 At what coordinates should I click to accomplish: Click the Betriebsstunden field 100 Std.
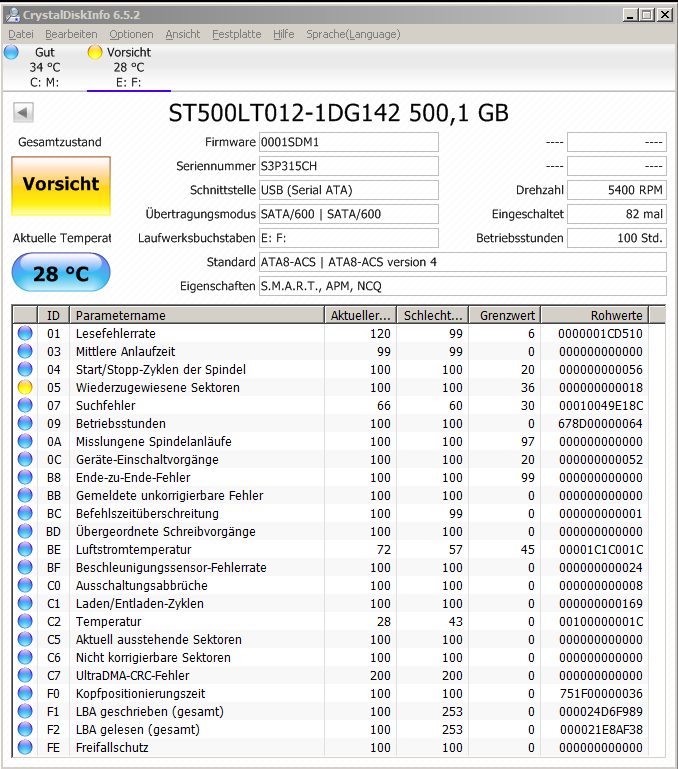617,238
